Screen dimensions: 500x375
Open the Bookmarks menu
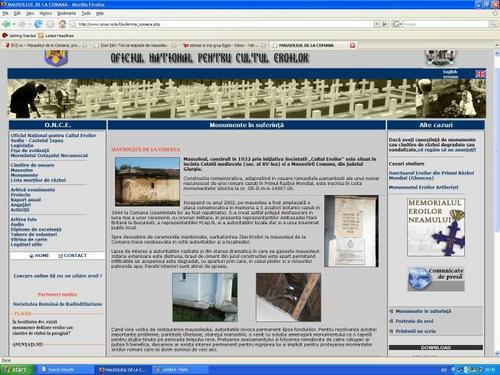(67, 13)
